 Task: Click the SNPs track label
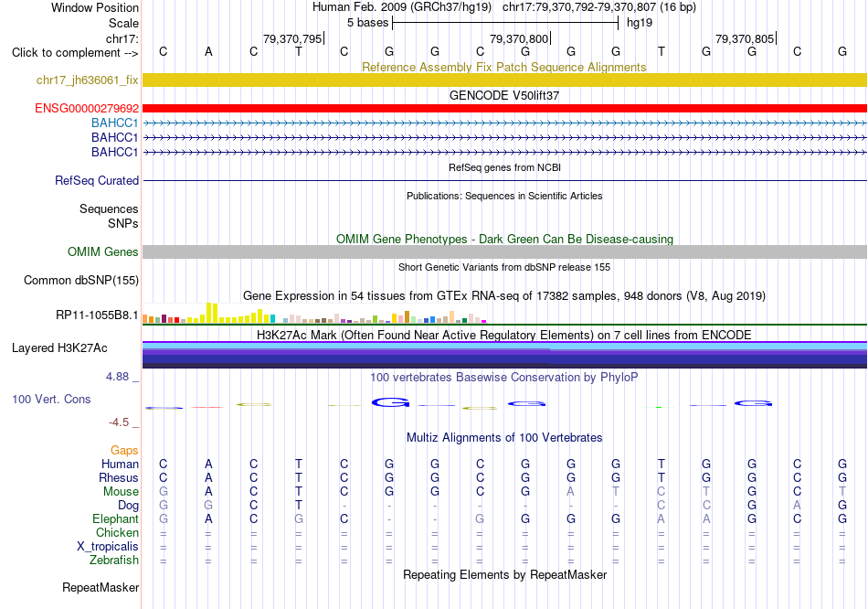coord(123,223)
